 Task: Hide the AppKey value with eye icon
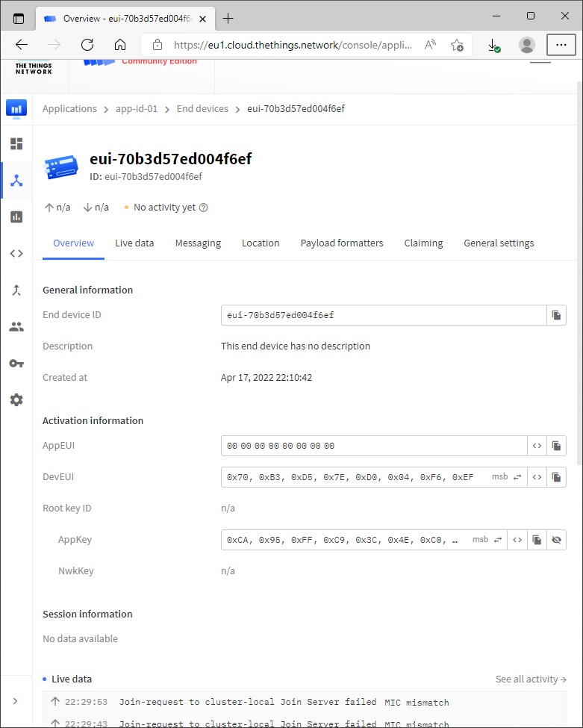coord(556,540)
